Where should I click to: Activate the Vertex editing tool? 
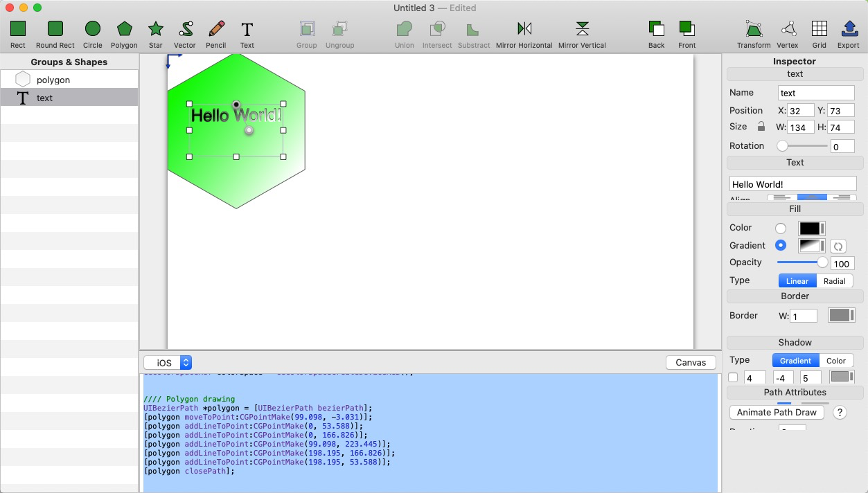[788, 29]
